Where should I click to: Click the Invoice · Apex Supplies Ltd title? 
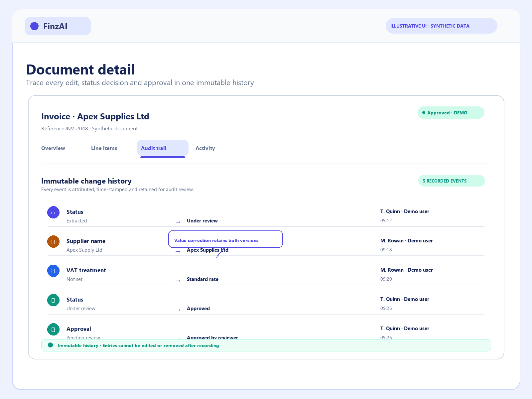click(95, 117)
